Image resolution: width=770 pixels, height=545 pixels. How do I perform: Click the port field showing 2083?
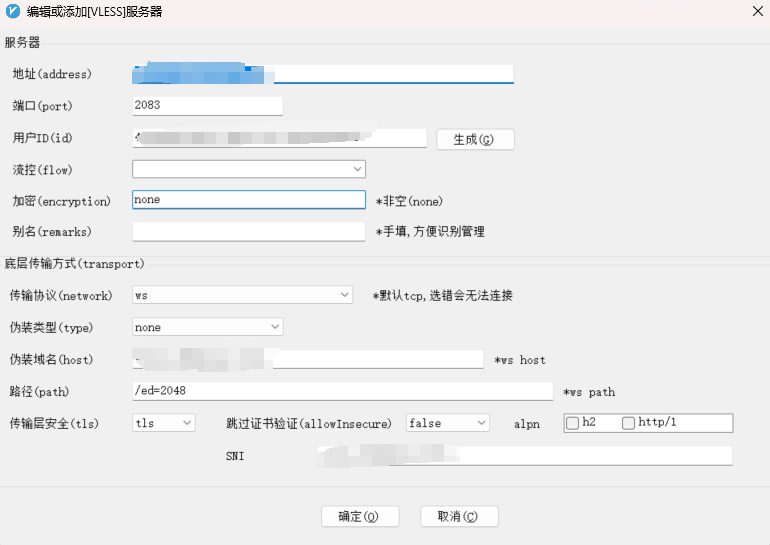(x=207, y=106)
